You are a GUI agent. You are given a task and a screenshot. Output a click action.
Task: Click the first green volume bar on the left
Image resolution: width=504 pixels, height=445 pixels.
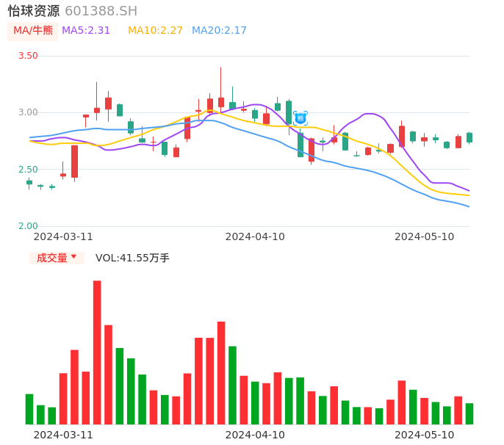[x=29, y=409]
